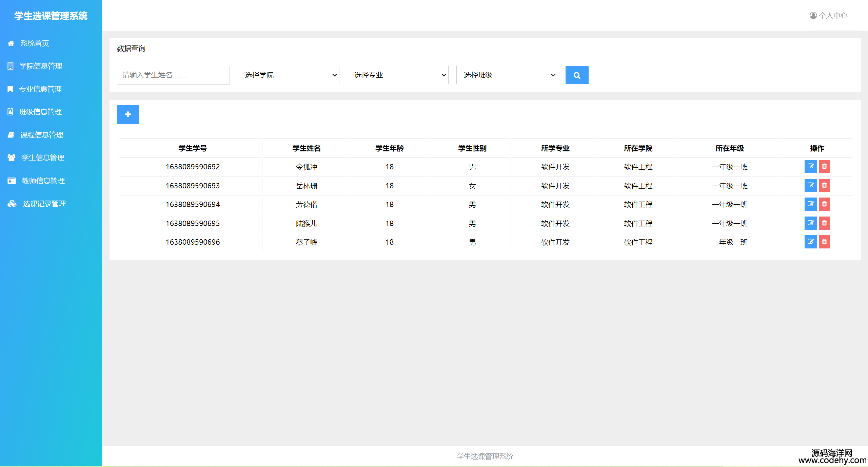
Task: Open 学院信息管理 in the sidebar
Action: (x=41, y=66)
